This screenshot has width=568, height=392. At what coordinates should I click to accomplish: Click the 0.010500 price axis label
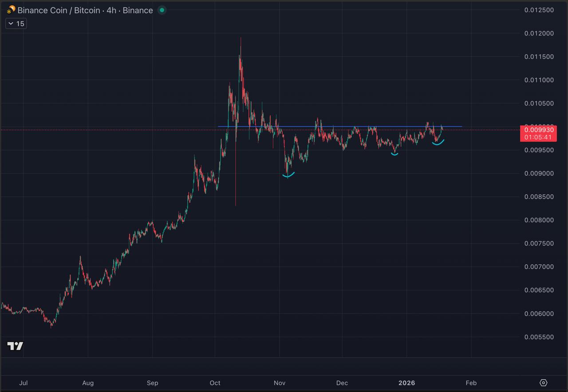pyautogui.click(x=539, y=103)
